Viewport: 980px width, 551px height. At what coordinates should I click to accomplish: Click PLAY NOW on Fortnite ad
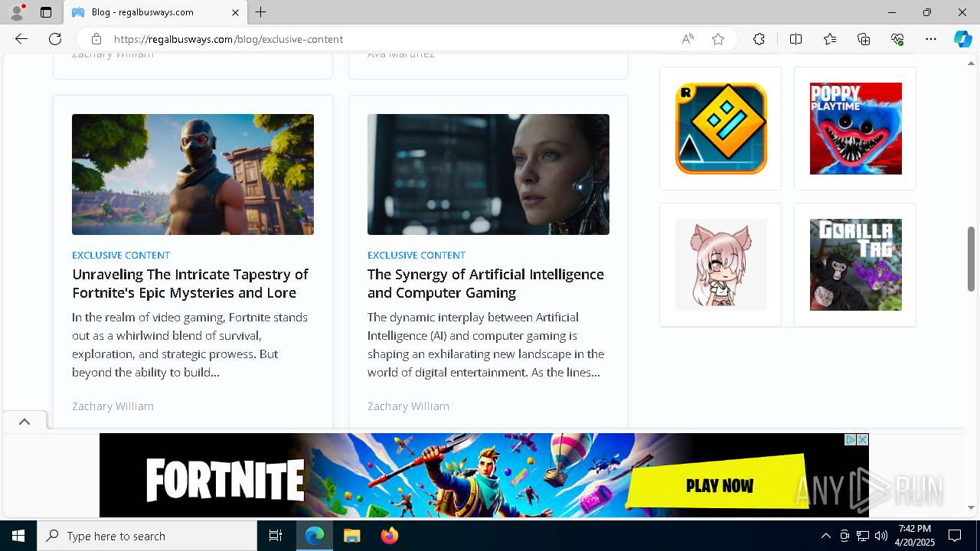(x=718, y=484)
